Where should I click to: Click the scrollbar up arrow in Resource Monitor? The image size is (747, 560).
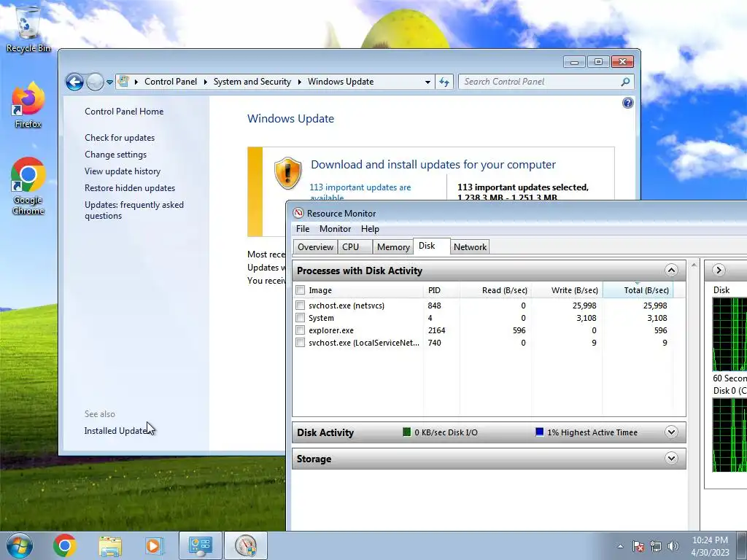coord(694,265)
